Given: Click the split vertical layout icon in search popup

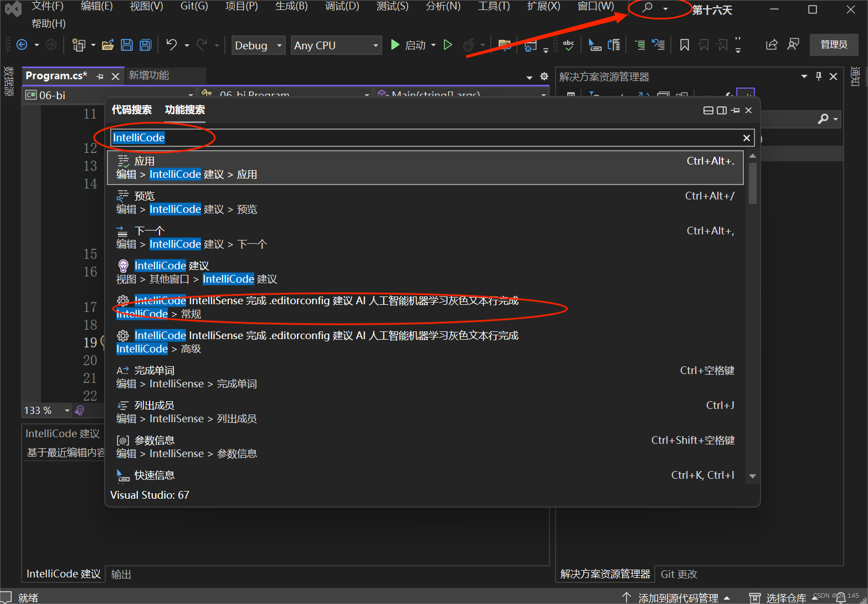Looking at the screenshot, I should coord(722,110).
